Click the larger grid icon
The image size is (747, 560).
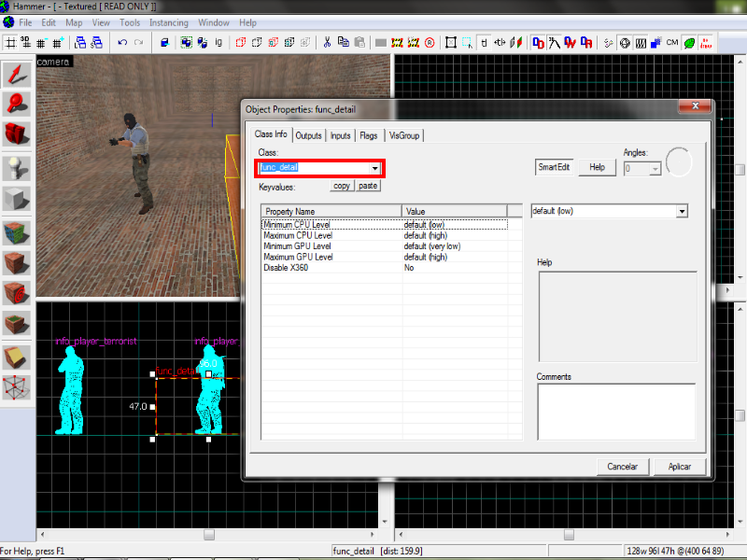tap(58, 43)
